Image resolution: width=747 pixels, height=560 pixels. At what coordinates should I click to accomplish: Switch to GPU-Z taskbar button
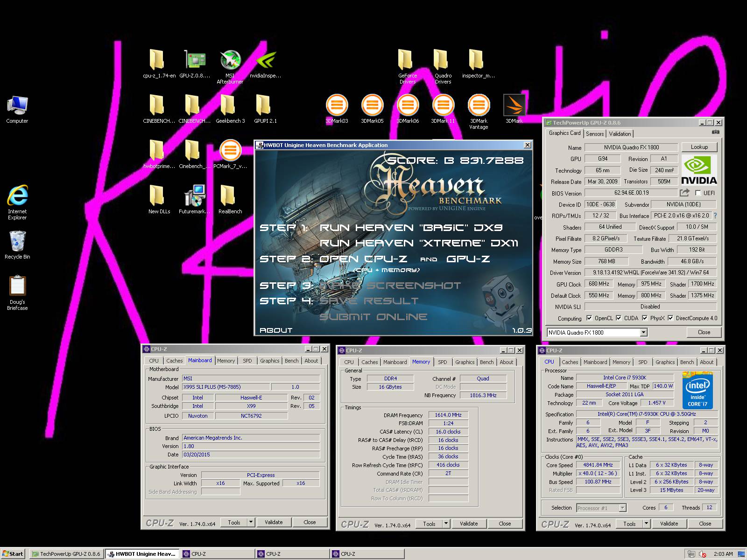[x=66, y=554]
